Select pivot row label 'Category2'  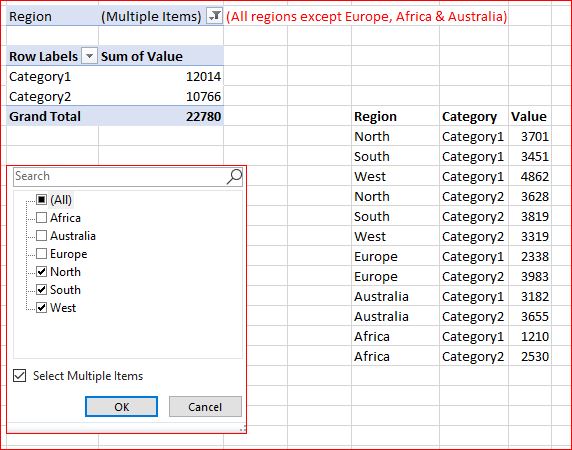(x=52, y=97)
